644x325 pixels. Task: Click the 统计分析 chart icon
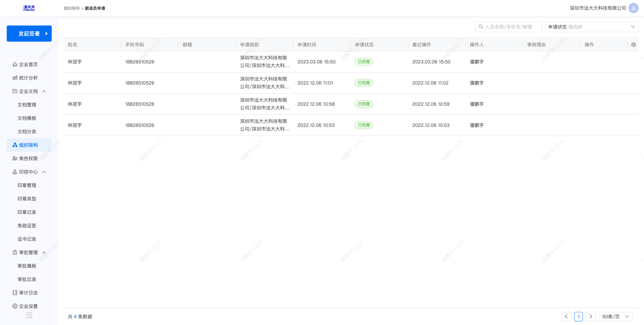tap(15, 78)
